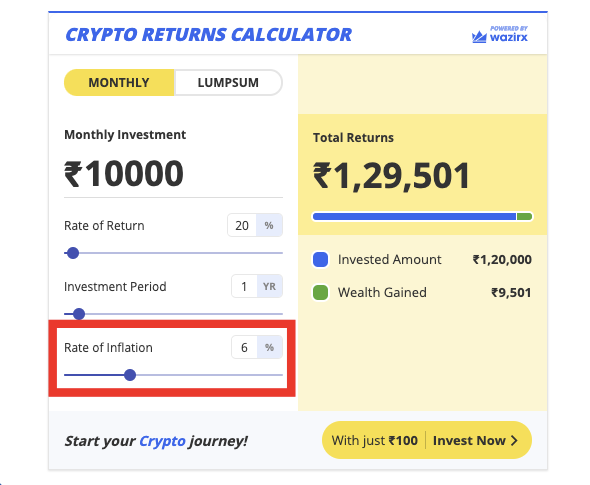Screen dimensions: 590x485
Task: Switch to the LUMPSUM investment mode
Action: 228,82
